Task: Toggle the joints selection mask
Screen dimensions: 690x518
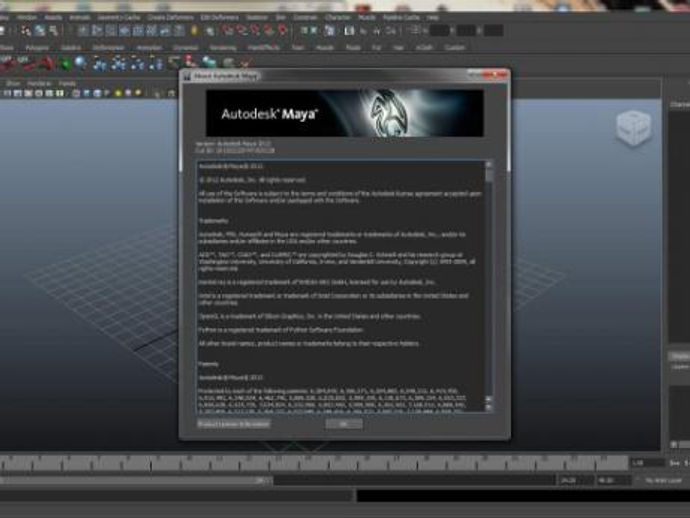Action: click(97, 30)
